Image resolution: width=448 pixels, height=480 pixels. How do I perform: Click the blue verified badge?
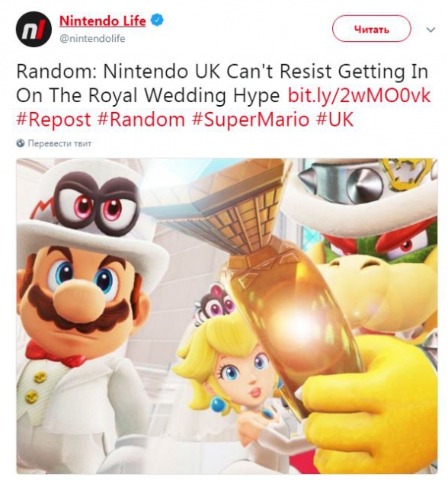click(x=157, y=21)
